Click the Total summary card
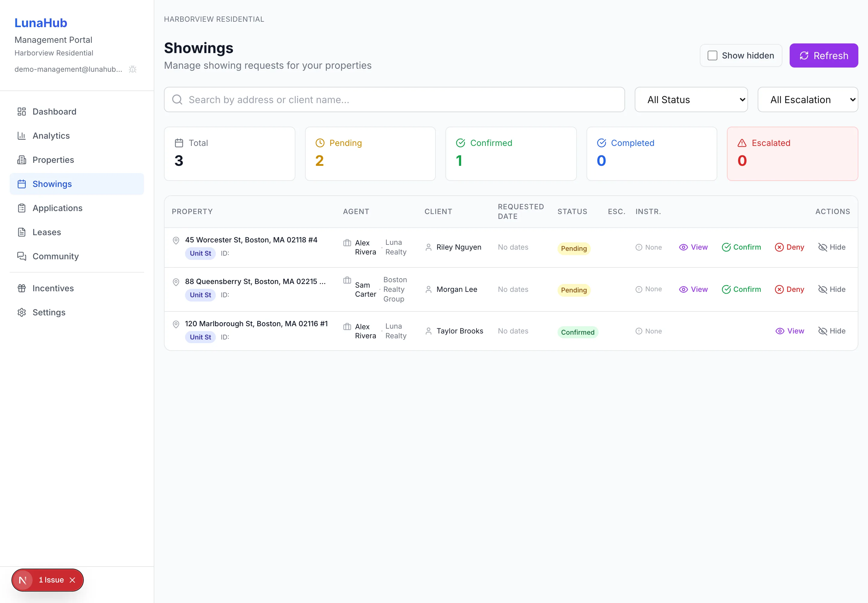The height and width of the screenshot is (603, 868). [x=230, y=154]
